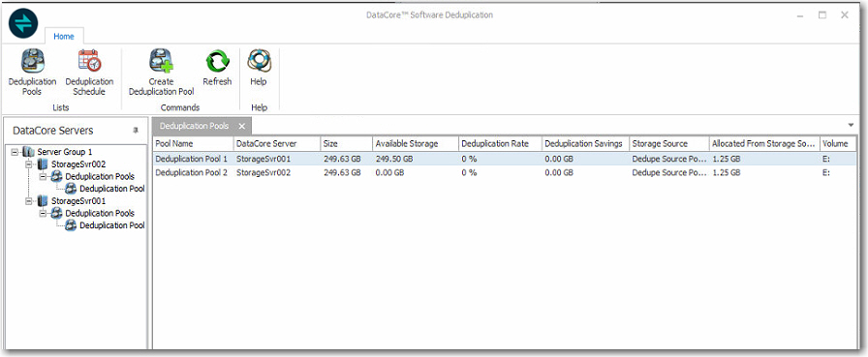This screenshot has width=868, height=357.
Task: Sort by Pool Name column header
Action: [x=193, y=144]
